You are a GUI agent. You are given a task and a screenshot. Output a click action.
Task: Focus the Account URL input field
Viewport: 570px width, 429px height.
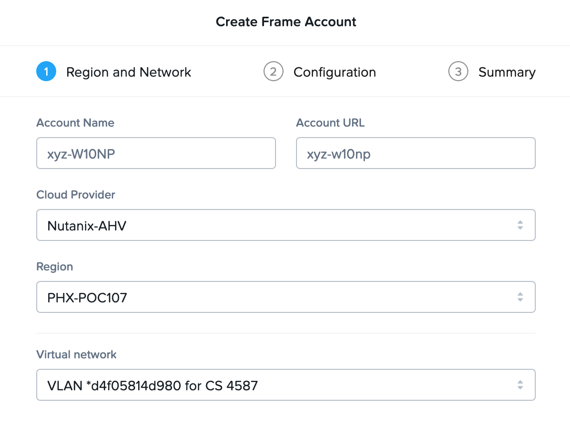tap(416, 153)
